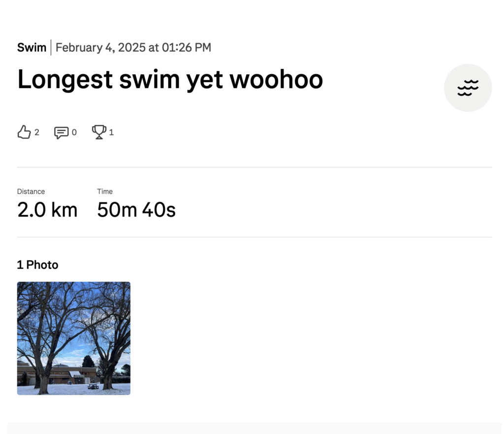This screenshot has height=434, width=504.
Task: Click the achievement count "1"
Action: [x=111, y=132]
